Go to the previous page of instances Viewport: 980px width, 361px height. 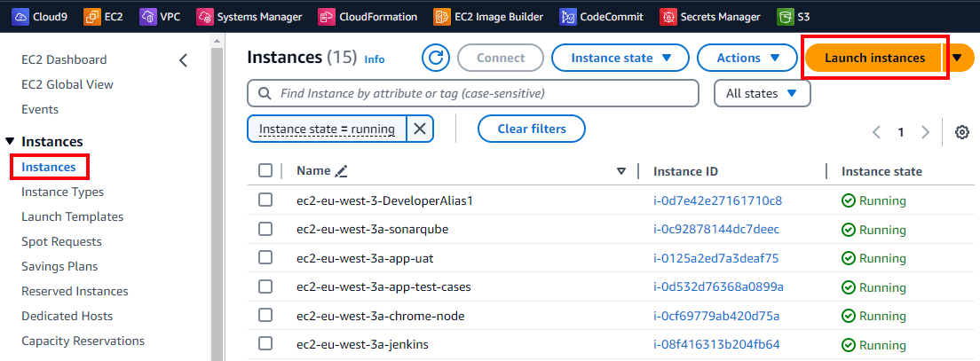coord(876,132)
